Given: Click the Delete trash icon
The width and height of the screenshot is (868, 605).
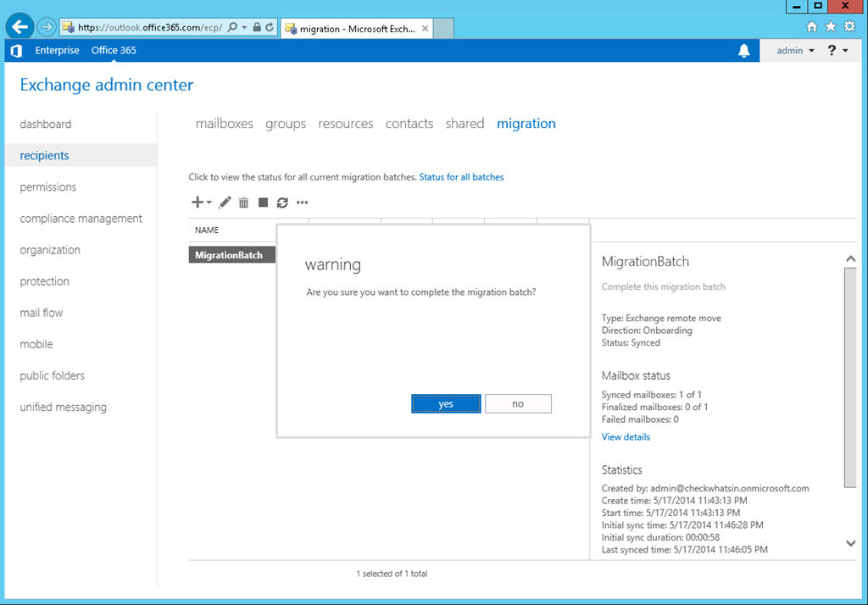Looking at the screenshot, I should pos(243,203).
